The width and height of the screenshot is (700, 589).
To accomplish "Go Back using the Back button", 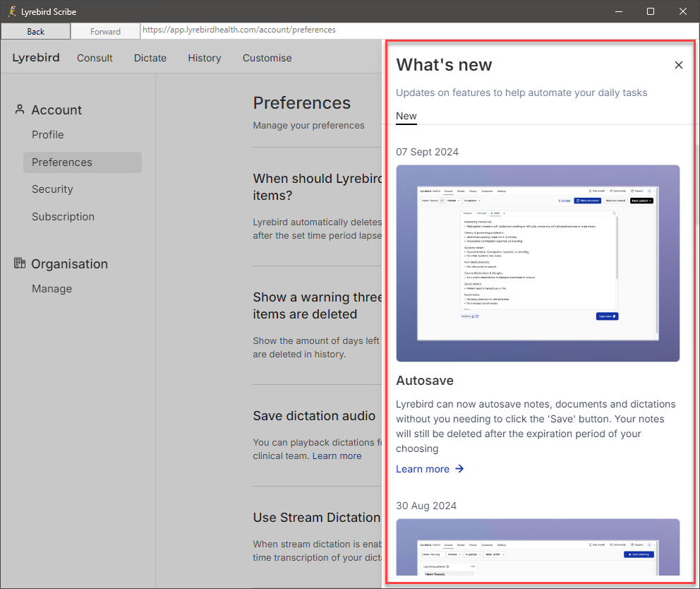I will pyautogui.click(x=36, y=31).
